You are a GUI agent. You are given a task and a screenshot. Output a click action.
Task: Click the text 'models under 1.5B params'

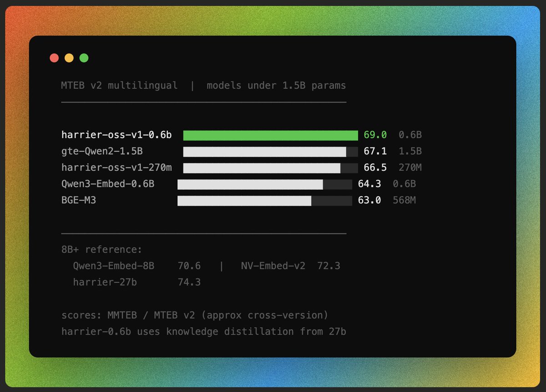[x=276, y=85]
